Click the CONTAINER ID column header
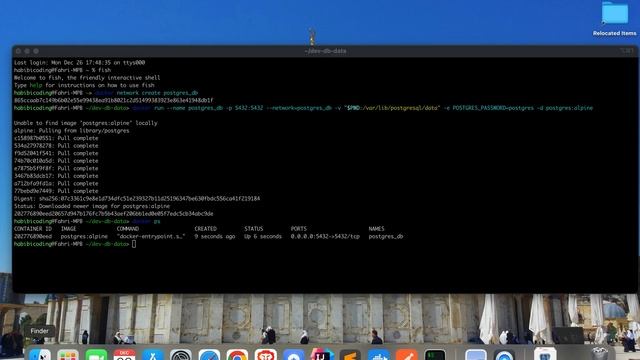Viewport: 640px width, 360px height. pos(33,229)
